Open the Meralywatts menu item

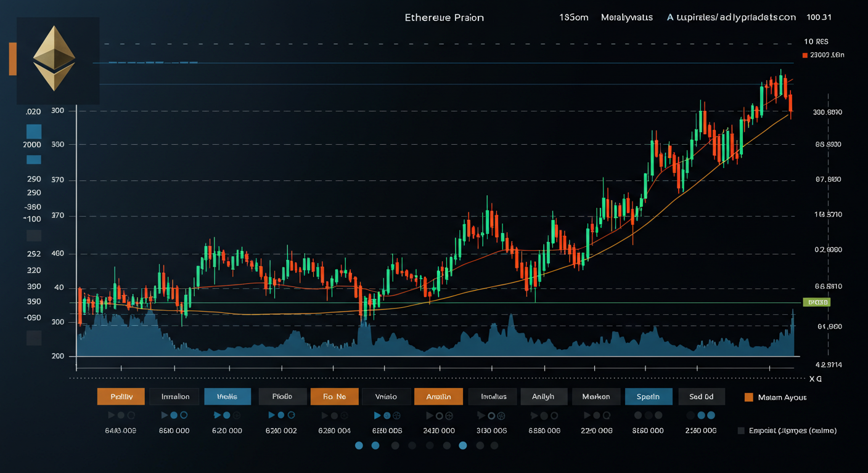pos(626,18)
